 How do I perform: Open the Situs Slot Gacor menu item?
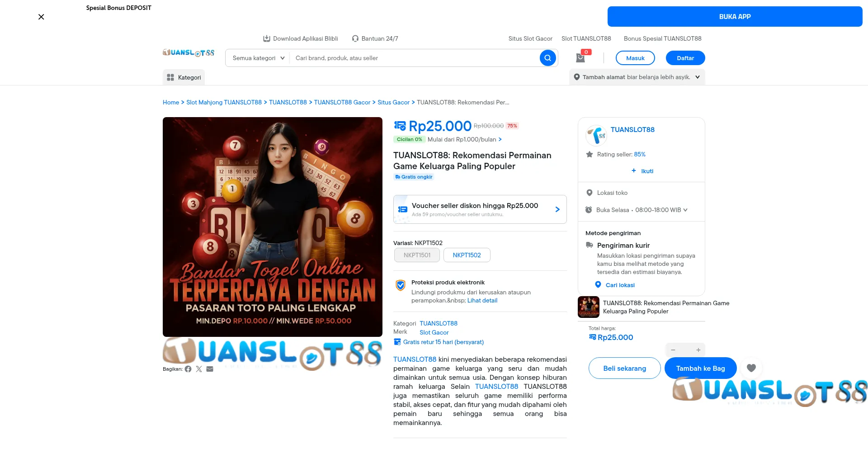(x=530, y=38)
